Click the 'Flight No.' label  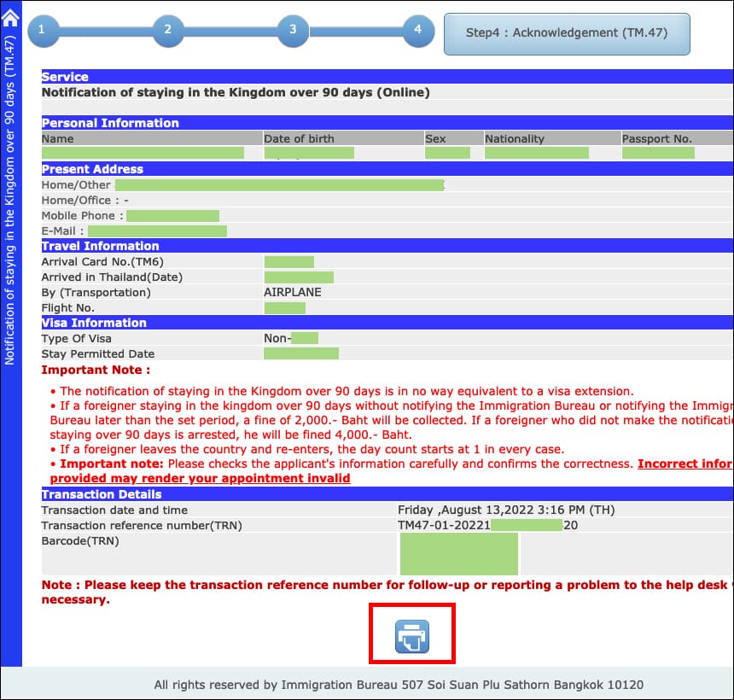pyautogui.click(x=68, y=307)
